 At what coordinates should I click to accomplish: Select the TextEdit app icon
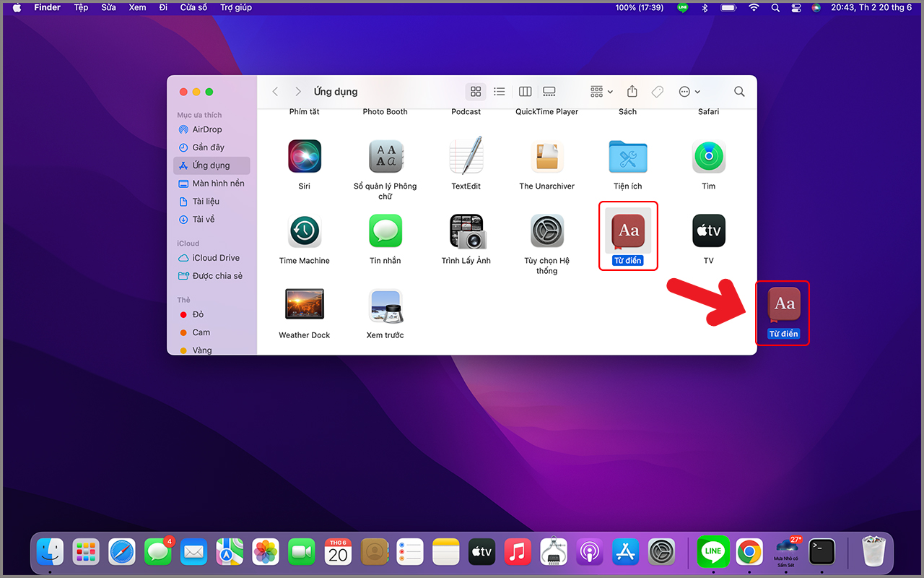coord(466,156)
